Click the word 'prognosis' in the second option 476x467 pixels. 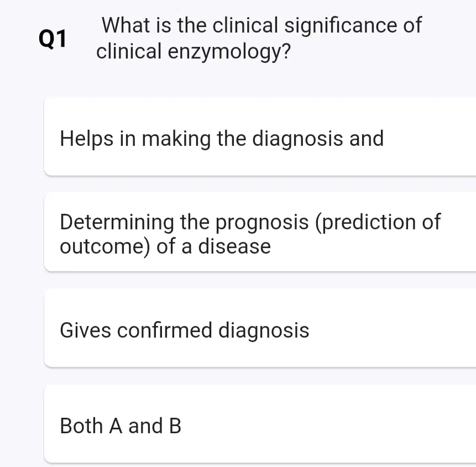click(x=262, y=223)
